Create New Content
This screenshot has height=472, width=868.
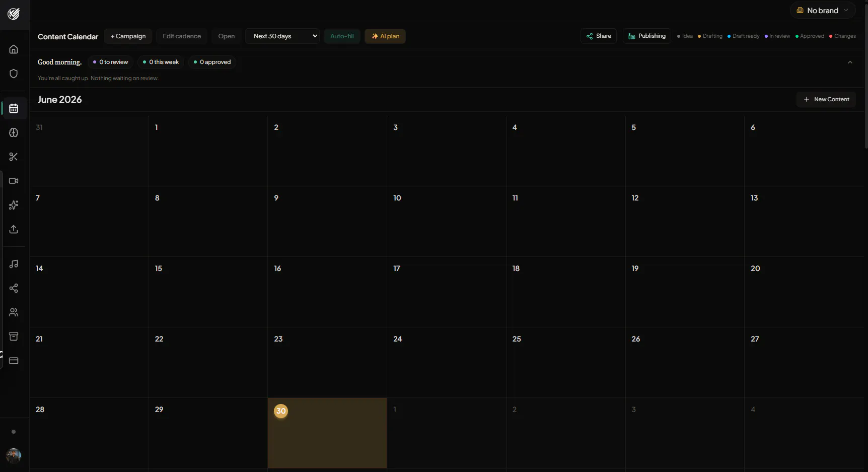coord(826,99)
